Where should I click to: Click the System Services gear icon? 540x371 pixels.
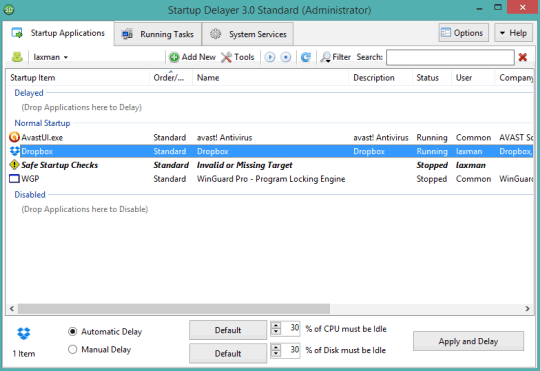pos(216,34)
